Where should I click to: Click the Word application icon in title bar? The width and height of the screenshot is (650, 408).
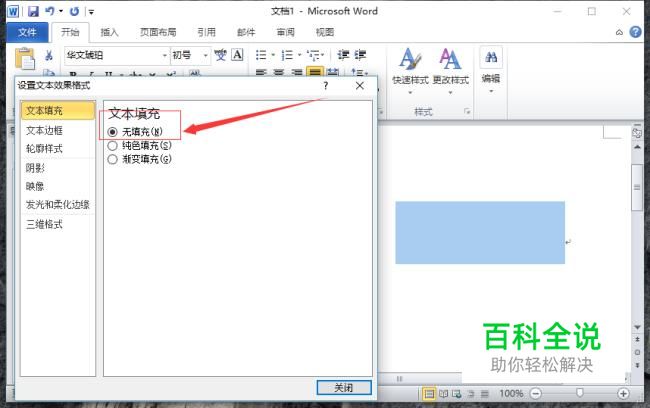click(13, 11)
